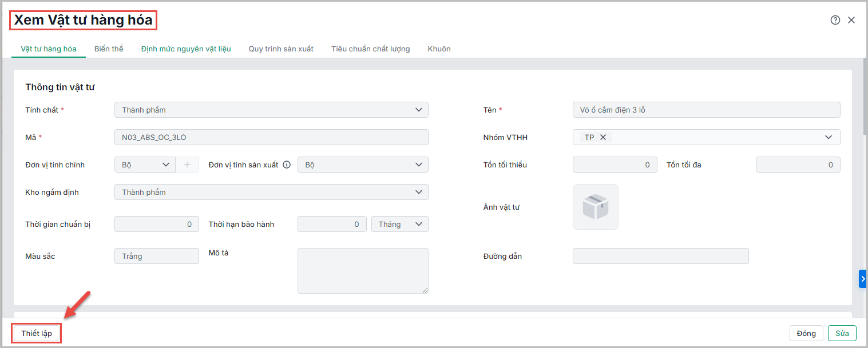Expand the Tháng warranty unit dropdown
This screenshot has width=868, height=348.
[x=419, y=224]
